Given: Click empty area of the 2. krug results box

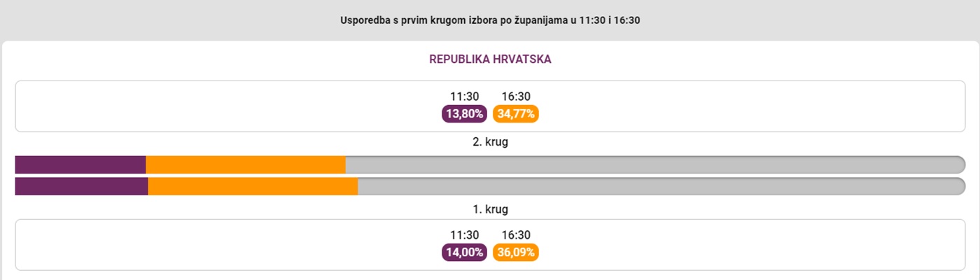Looking at the screenshot, I should (x=210, y=106).
